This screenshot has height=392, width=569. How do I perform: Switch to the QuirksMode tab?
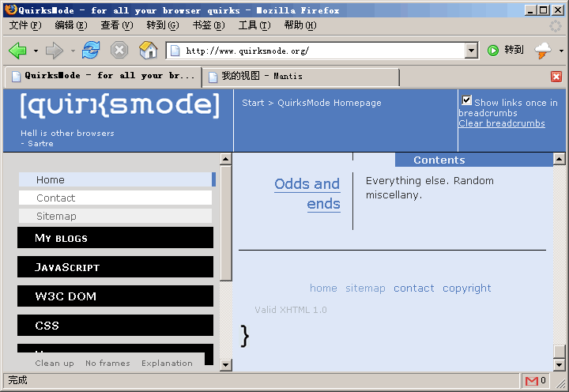coord(103,76)
